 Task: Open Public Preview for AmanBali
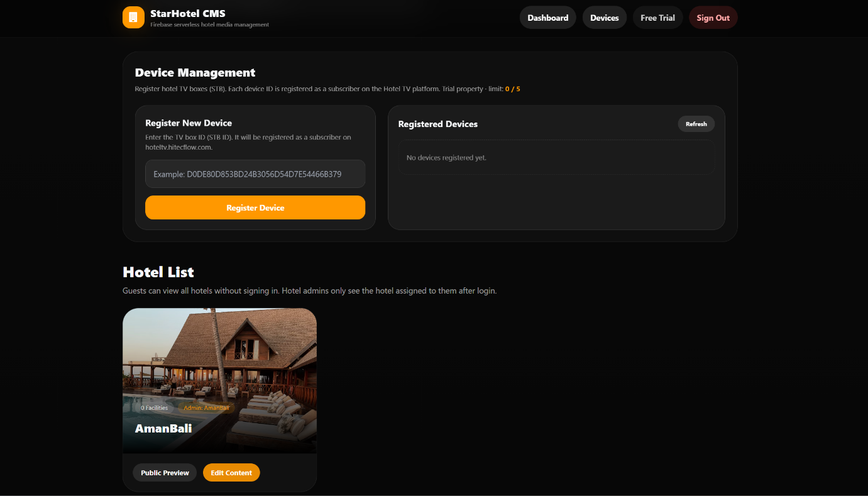pyautogui.click(x=165, y=473)
